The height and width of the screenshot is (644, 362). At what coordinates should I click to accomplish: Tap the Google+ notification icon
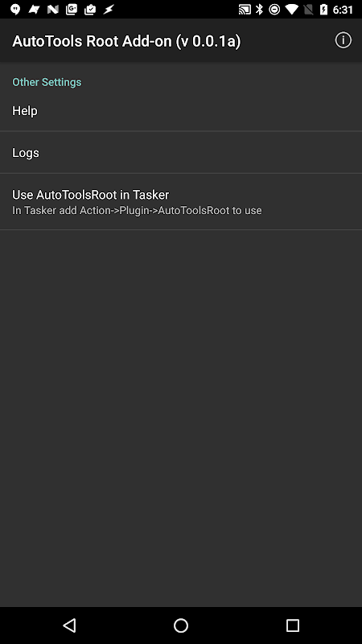coord(72,10)
